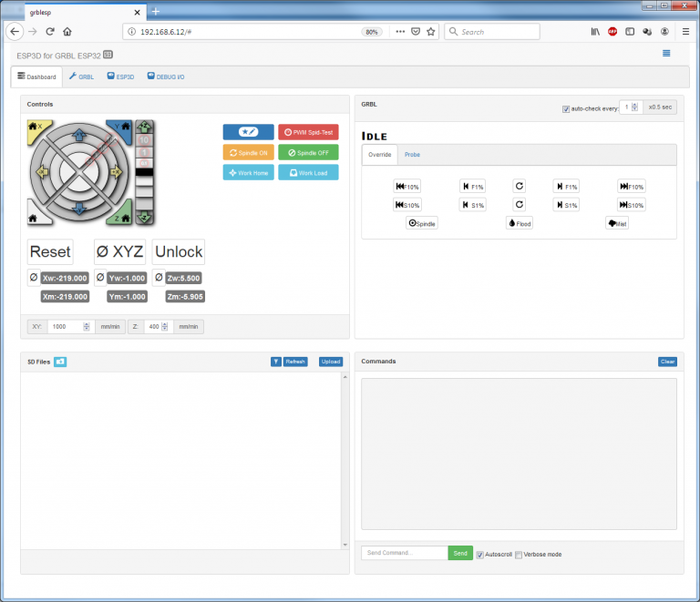Increase spindle speed by 1%
700x602 pixels.
tap(566, 205)
